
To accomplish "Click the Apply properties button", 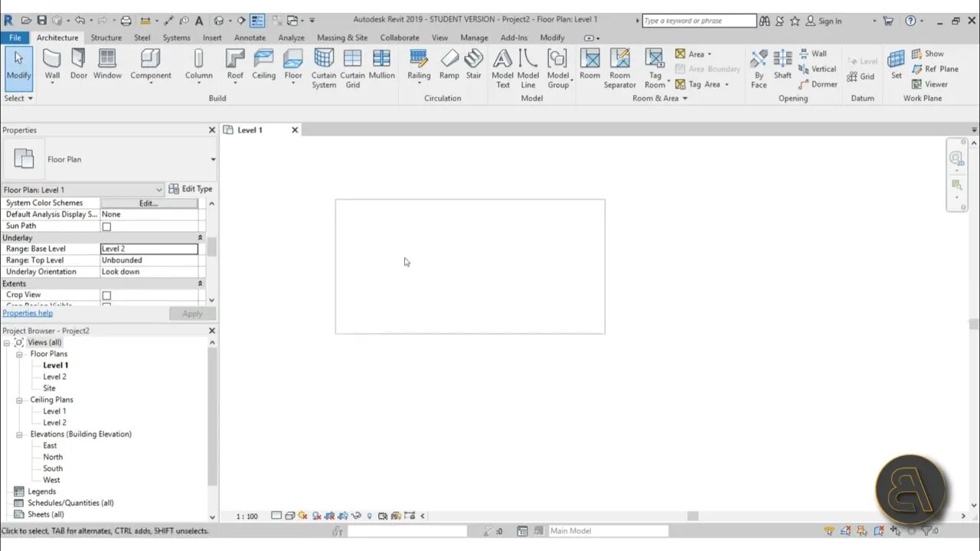I will pyautogui.click(x=192, y=314).
